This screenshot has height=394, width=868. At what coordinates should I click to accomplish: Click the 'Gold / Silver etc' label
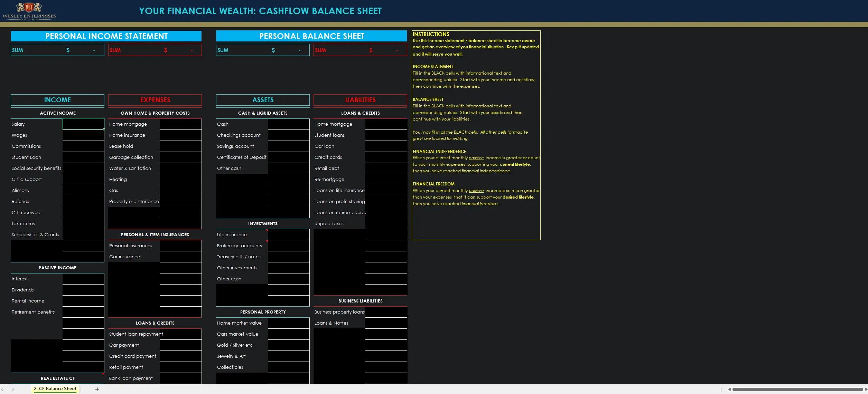pos(235,345)
